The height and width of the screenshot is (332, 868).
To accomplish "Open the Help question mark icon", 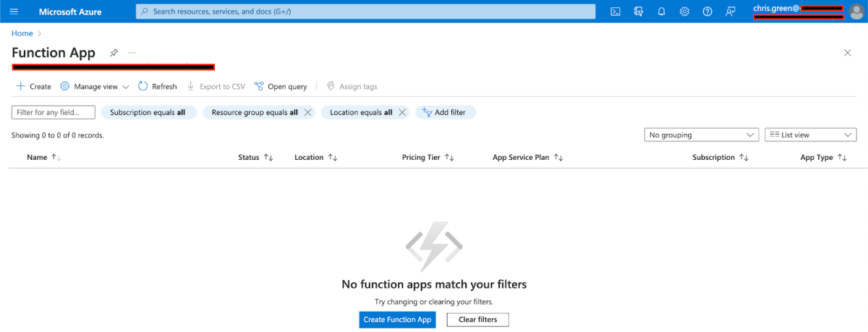I will click(x=707, y=12).
